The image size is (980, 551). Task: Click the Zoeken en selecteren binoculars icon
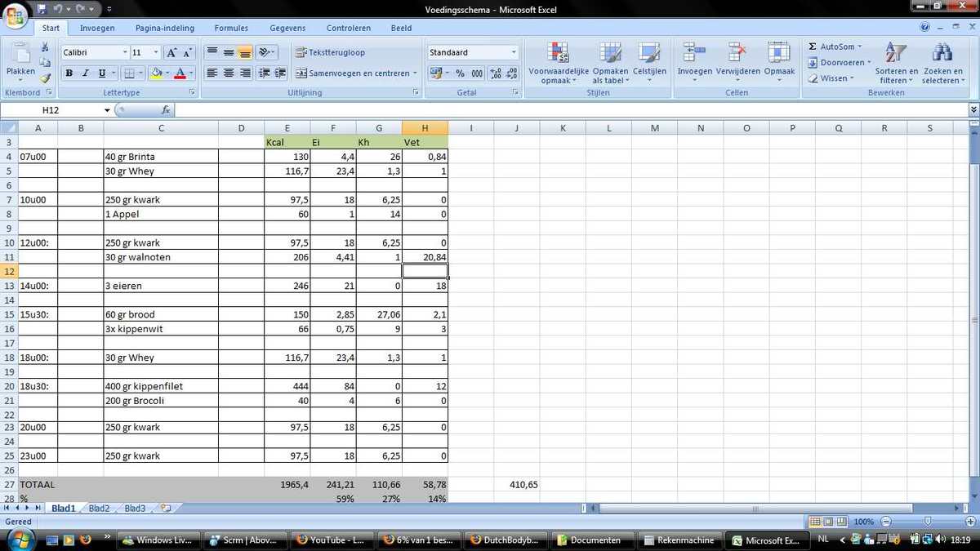click(942, 56)
